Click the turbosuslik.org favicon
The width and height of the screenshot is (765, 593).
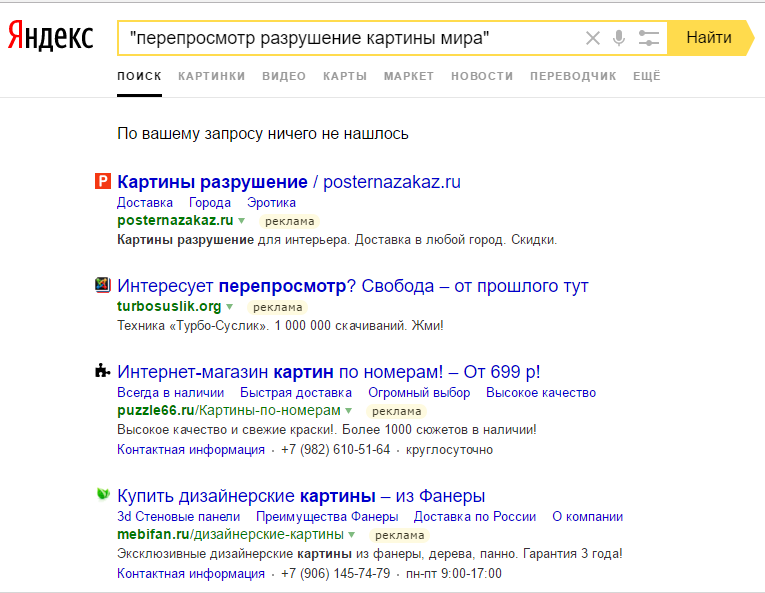(102, 286)
